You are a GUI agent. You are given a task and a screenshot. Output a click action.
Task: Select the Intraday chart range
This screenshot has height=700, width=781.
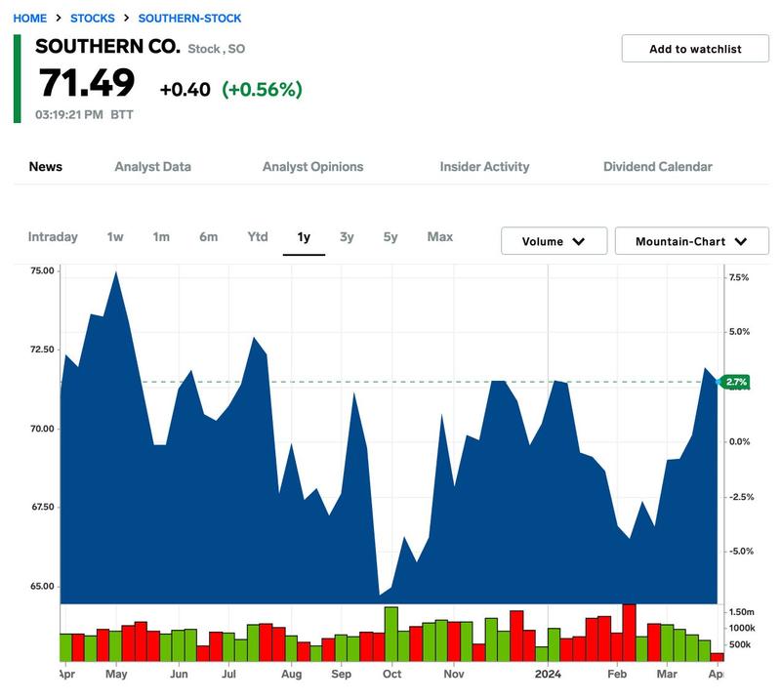click(53, 236)
